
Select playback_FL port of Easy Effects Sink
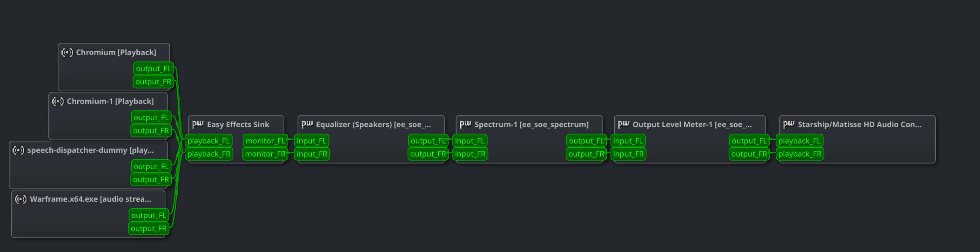coord(209,141)
